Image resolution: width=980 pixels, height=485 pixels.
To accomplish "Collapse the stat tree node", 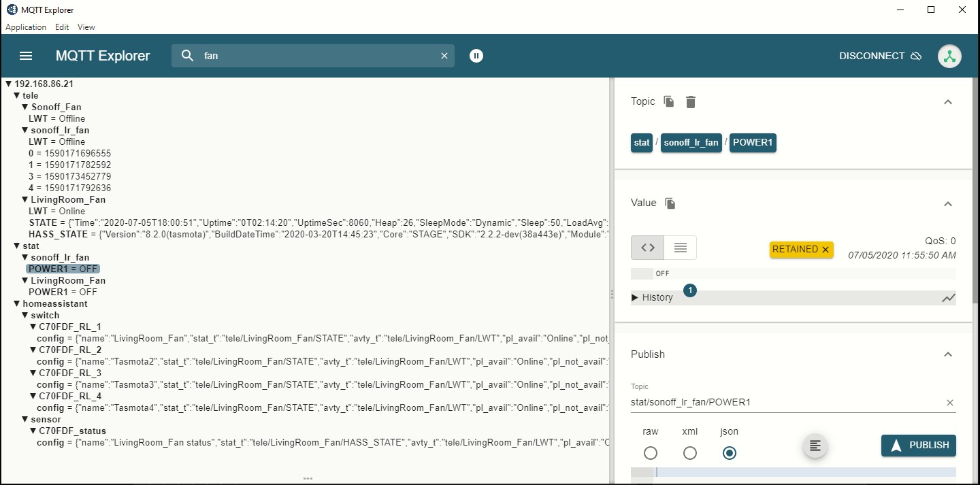I will coord(17,246).
